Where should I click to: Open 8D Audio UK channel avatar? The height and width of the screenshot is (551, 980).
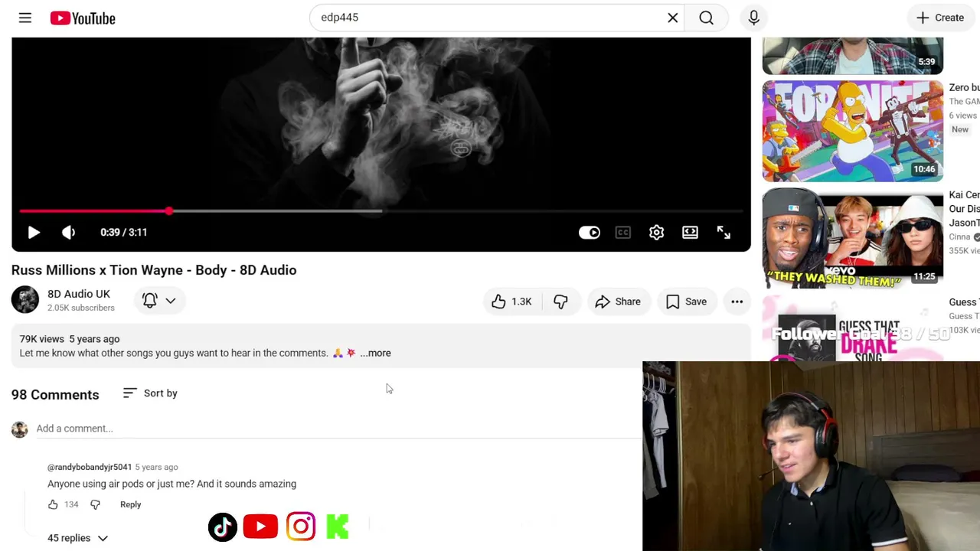tap(24, 300)
